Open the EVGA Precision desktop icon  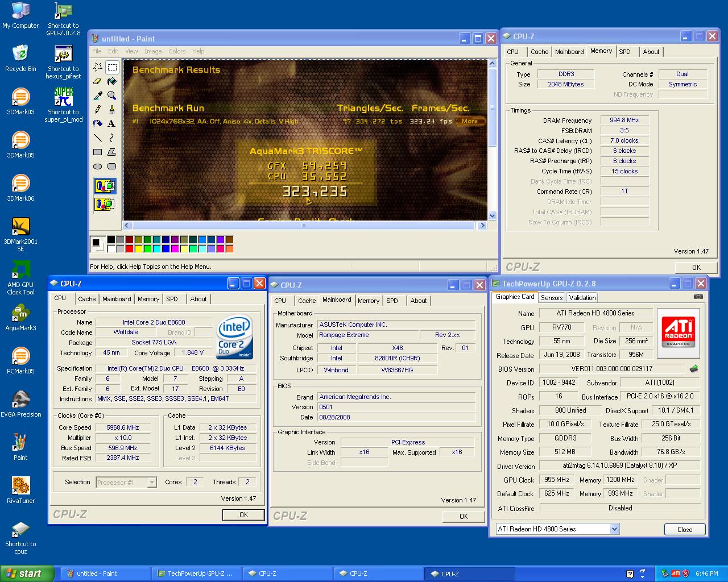(20, 404)
